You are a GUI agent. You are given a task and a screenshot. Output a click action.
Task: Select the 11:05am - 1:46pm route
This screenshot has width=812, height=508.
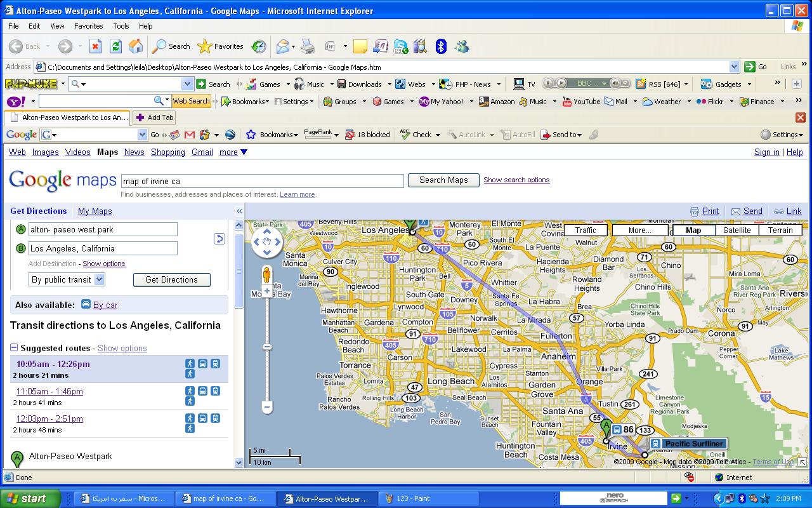49,391
